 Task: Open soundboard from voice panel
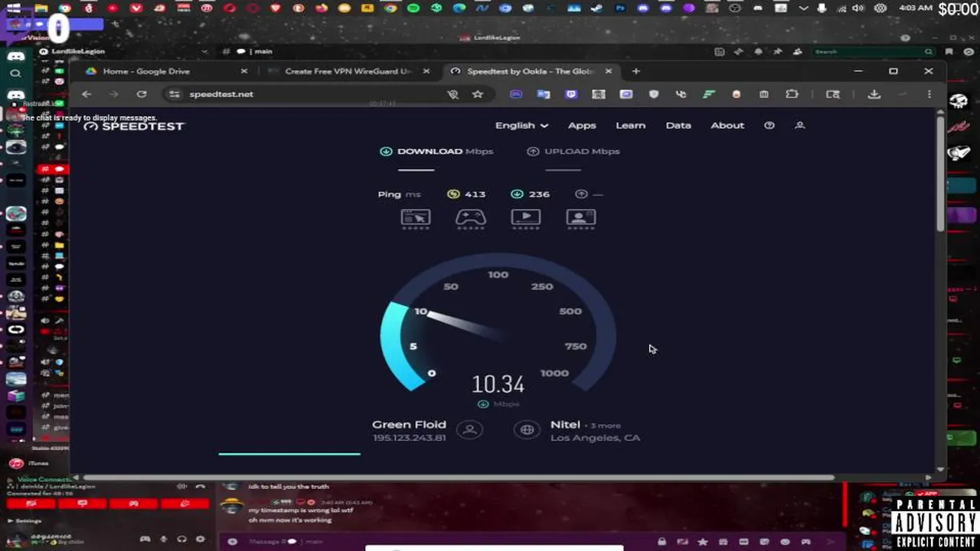click(x=185, y=504)
